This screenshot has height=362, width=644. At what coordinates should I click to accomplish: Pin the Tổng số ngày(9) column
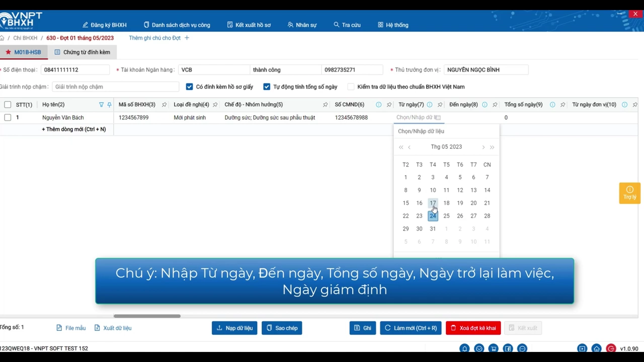(x=562, y=105)
